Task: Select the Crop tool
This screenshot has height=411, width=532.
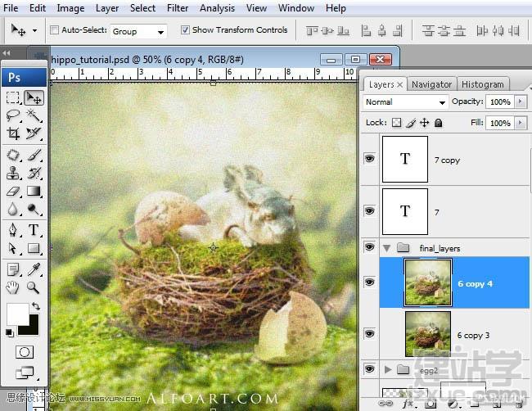Action: pos(13,133)
